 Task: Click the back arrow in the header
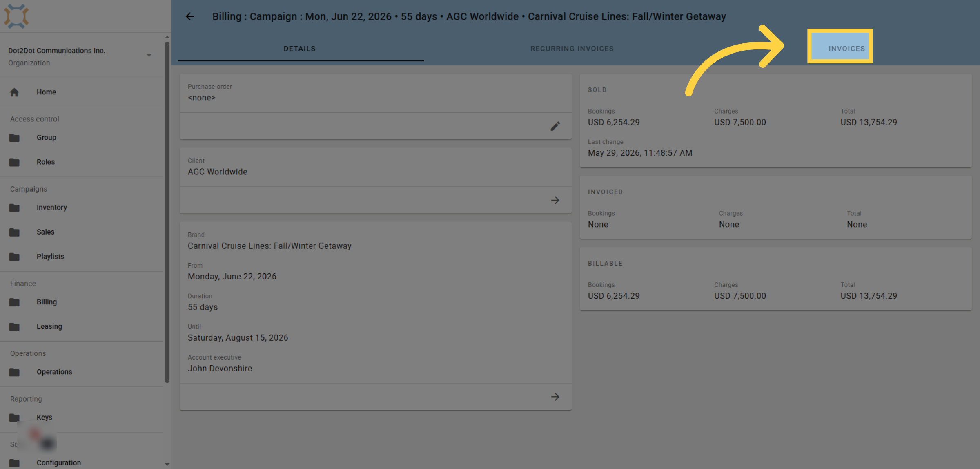(x=190, y=16)
